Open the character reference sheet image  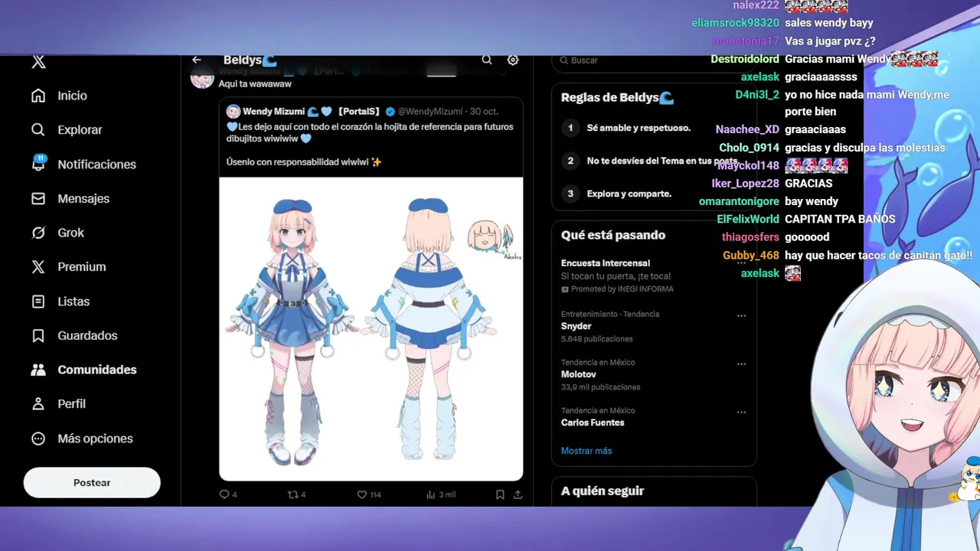[371, 329]
